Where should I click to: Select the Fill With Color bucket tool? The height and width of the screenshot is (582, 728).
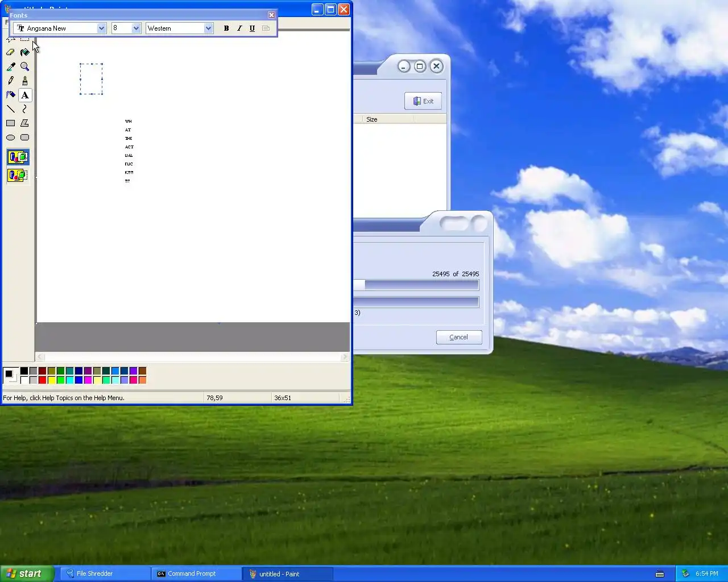point(24,52)
